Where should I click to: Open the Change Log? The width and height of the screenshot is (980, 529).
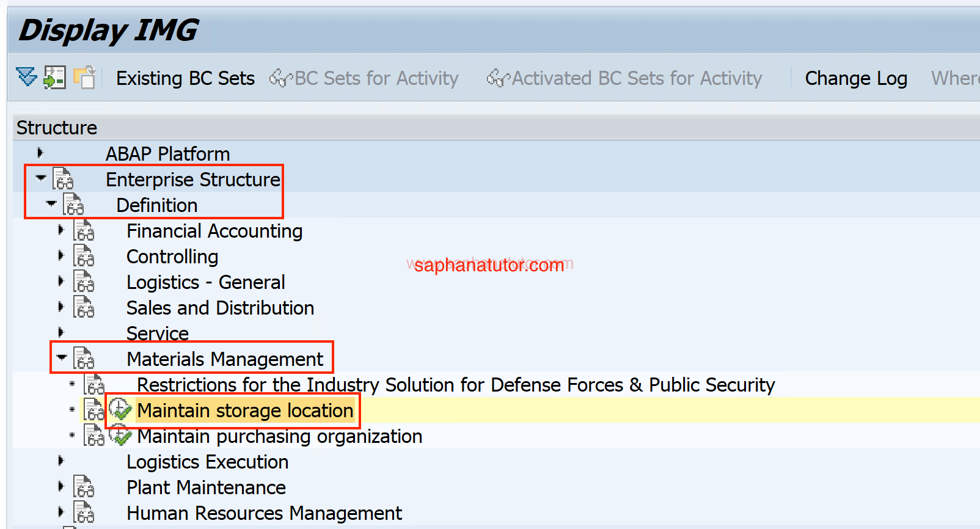pos(856,78)
